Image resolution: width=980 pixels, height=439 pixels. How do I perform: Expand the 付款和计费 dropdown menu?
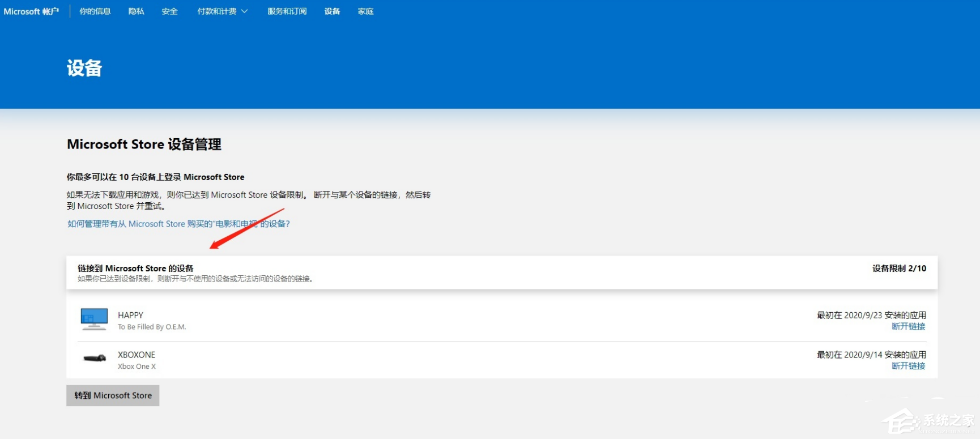pyautogui.click(x=222, y=11)
